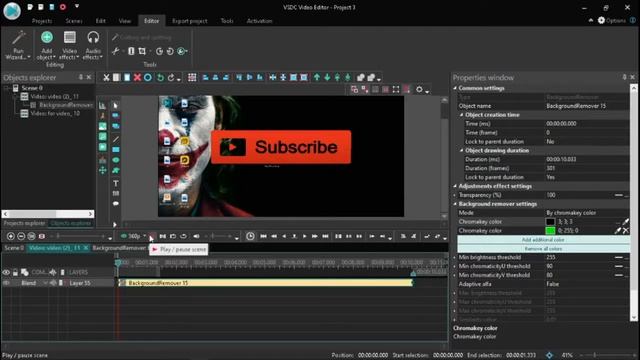Click the Cutting and splitting button
This screenshot has height=360, width=640.
(x=142, y=38)
